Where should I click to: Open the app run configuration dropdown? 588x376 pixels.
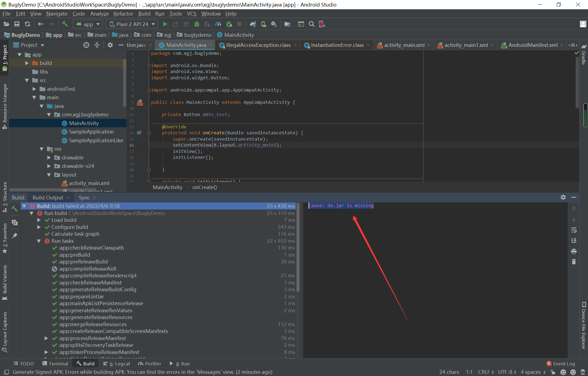87,24
